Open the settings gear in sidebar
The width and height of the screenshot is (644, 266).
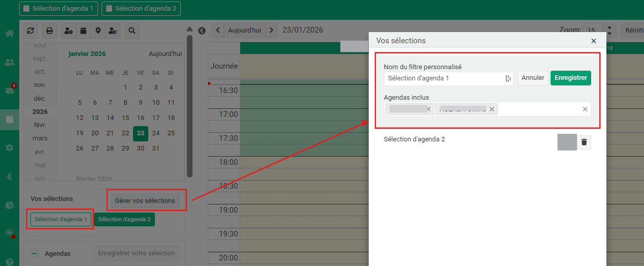pyautogui.click(x=9, y=147)
